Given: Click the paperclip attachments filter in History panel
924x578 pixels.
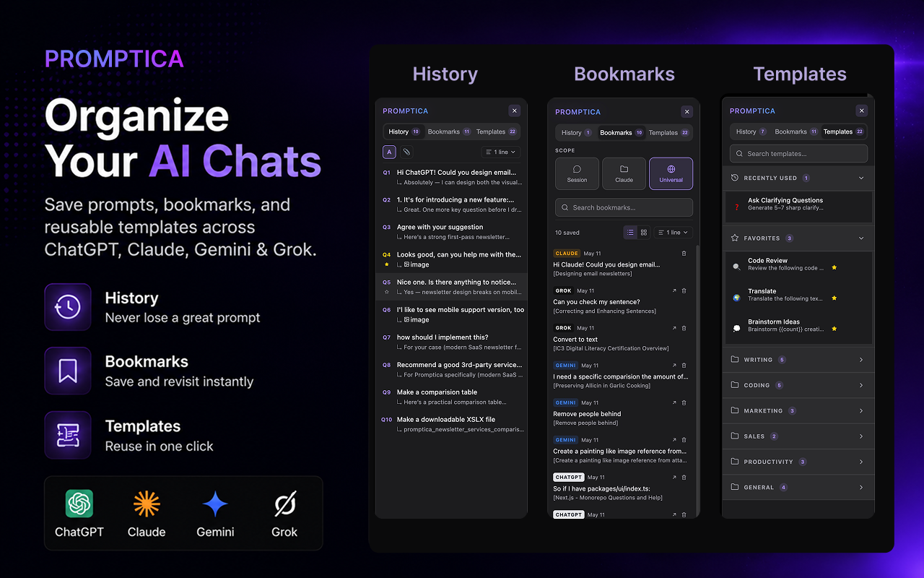Looking at the screenshot, I should [x=406, y=152].
